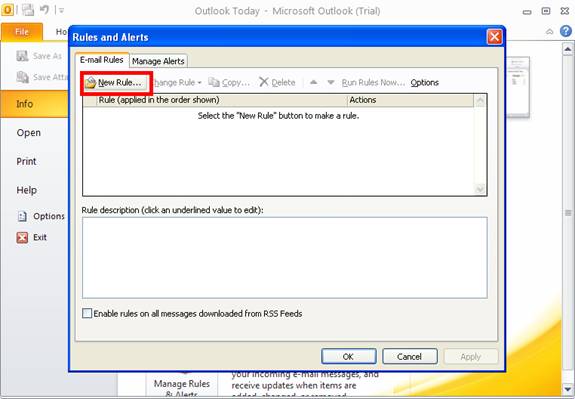Screen dimensions: 575x399
Task: Click the Undo icon in quick access toolbar
Action: (45, 10)
